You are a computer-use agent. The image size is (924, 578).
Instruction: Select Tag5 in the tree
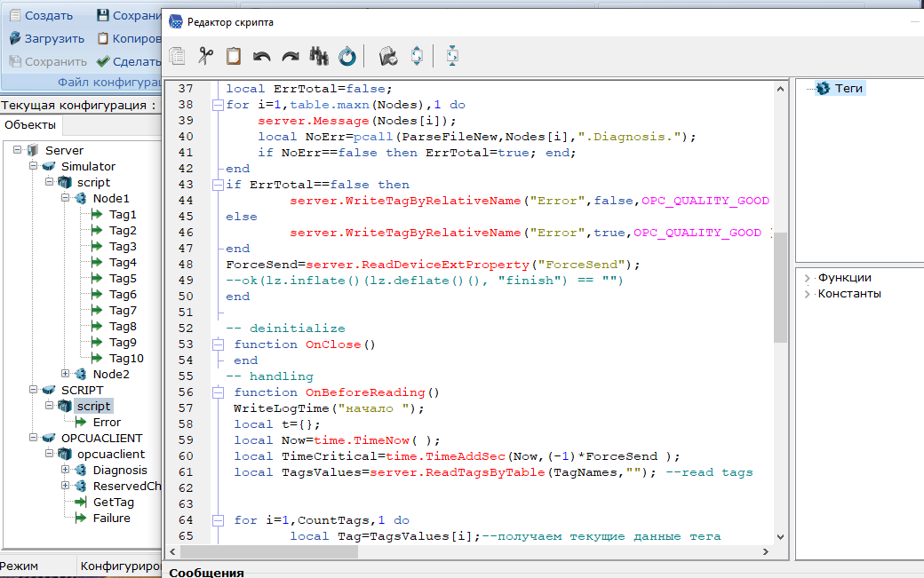[123, 279]
